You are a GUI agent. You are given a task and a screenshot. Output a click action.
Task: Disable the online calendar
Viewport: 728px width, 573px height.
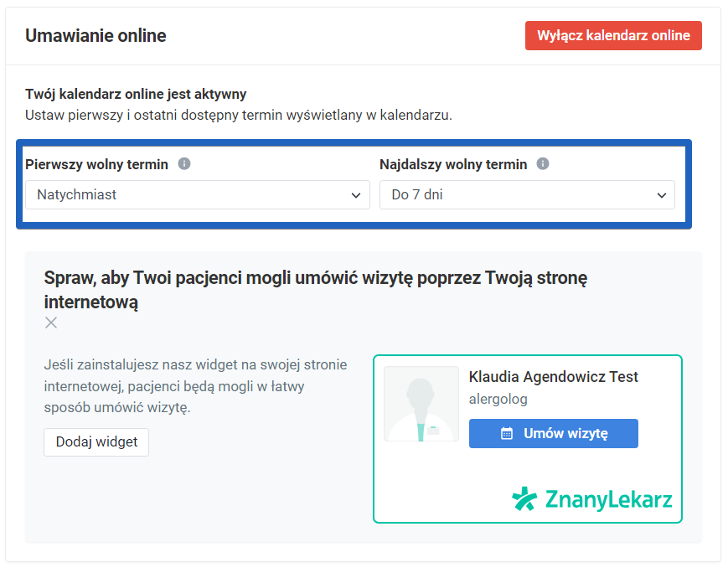click(x=613, y=35)
